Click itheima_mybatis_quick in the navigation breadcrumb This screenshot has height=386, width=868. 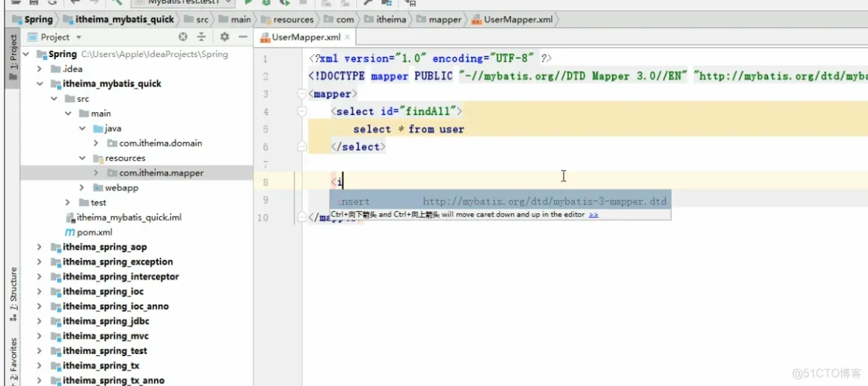point(119,19)
